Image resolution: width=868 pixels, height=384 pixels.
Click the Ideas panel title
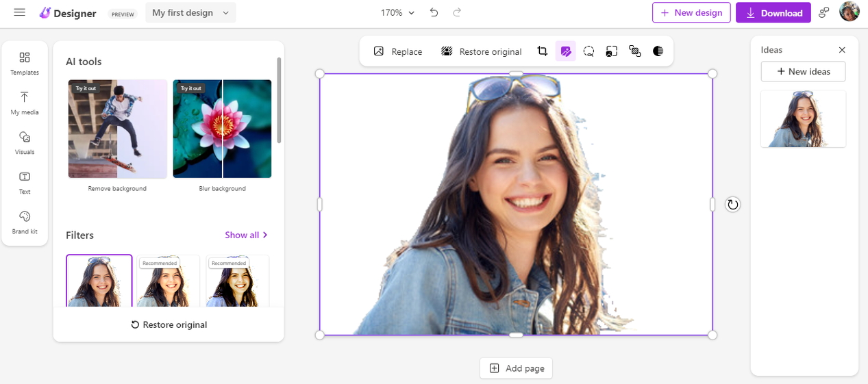pyautogui.click(x=771, y=50)
